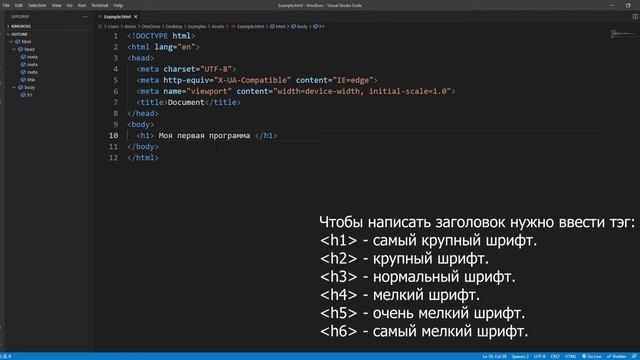Click the Assets breadcrumb segment

(218, 27)
